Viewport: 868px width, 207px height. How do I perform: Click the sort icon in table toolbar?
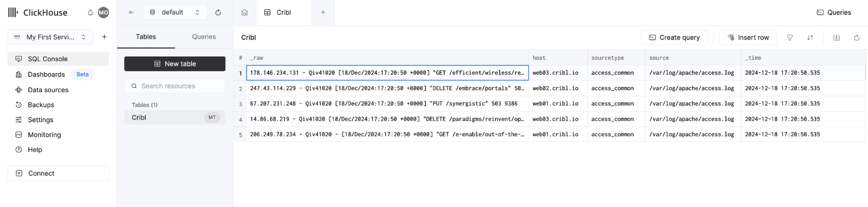pyautogui.click(x=810, y=38)
